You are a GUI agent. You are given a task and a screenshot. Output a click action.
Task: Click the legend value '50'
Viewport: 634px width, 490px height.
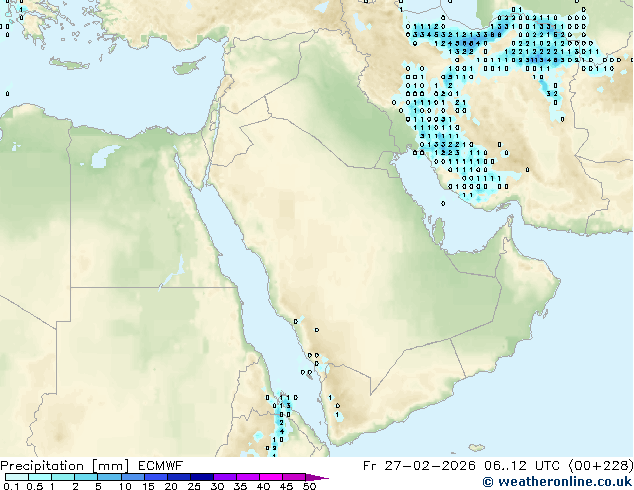point(309,486)
